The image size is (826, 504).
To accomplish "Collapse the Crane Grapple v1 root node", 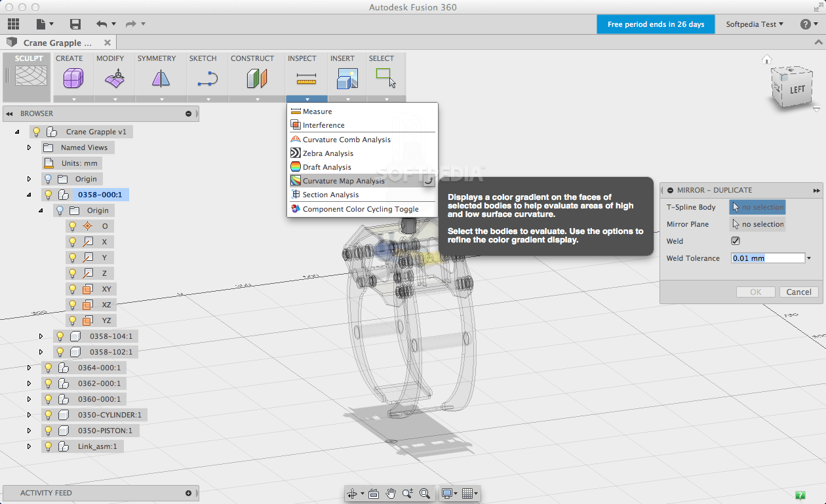I will (17, 132).
